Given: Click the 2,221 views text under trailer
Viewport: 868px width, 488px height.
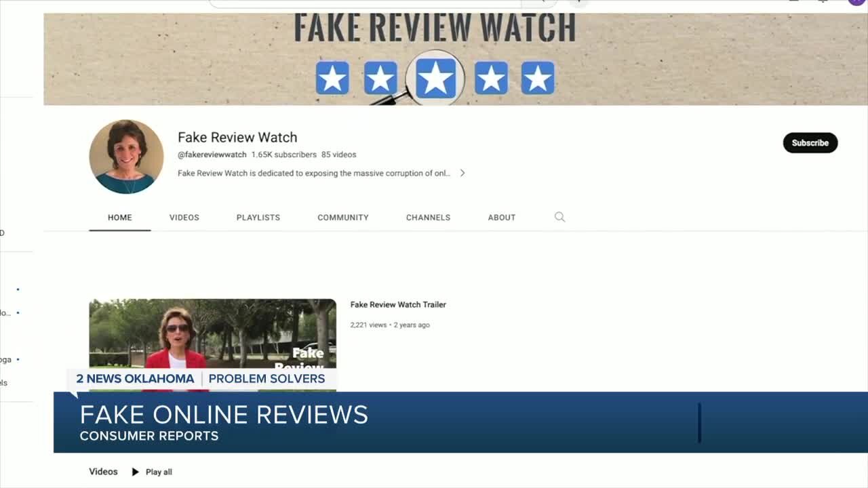Looking at the screenshot, I should tap(368, 325).
